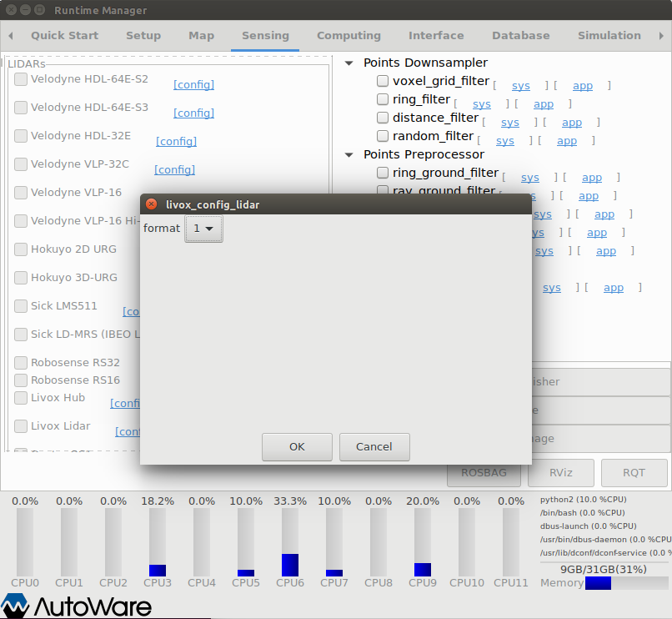Open config link for Livox Hub
The image size is (672, 619).
[x=125, y=403]
